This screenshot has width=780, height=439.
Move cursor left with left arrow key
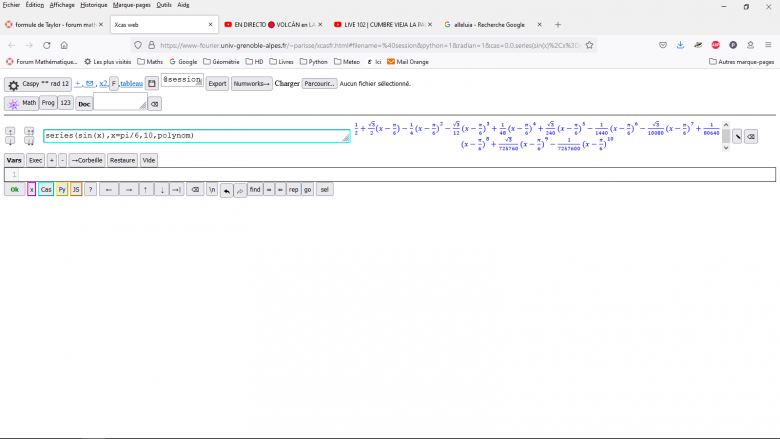point(109,190)
